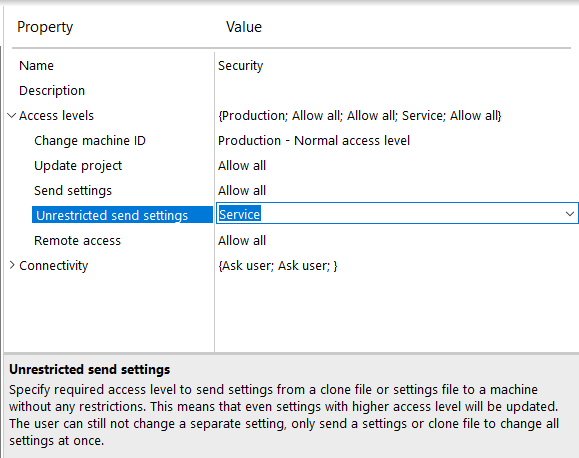Collapse the Access levels group
Screen dimensions: 579x458
coord(12,116)
